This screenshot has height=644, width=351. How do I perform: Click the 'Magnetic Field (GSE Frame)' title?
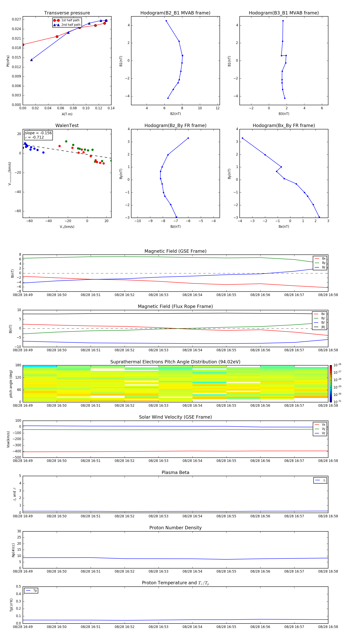click(175, 251)
